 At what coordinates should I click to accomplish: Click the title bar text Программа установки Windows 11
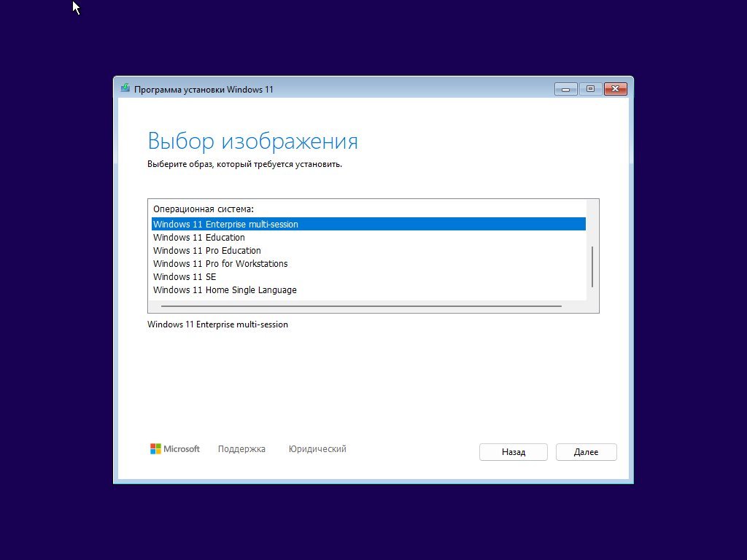pyautogui.click(x=204, y=90)
